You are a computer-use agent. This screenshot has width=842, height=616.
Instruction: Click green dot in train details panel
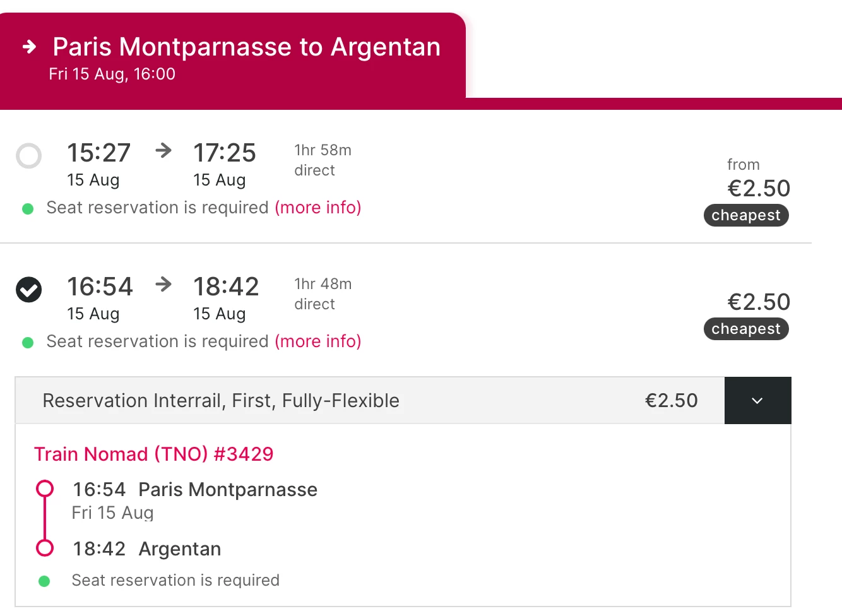click(44, 581)
